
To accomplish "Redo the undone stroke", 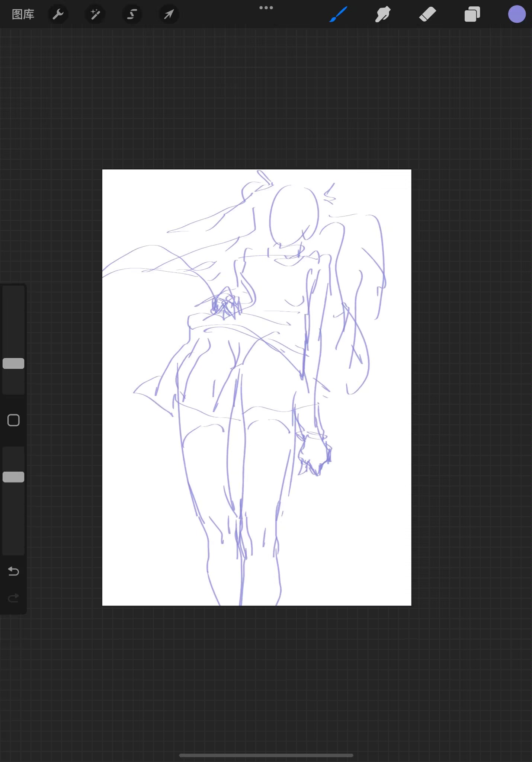I will (13, 598).
